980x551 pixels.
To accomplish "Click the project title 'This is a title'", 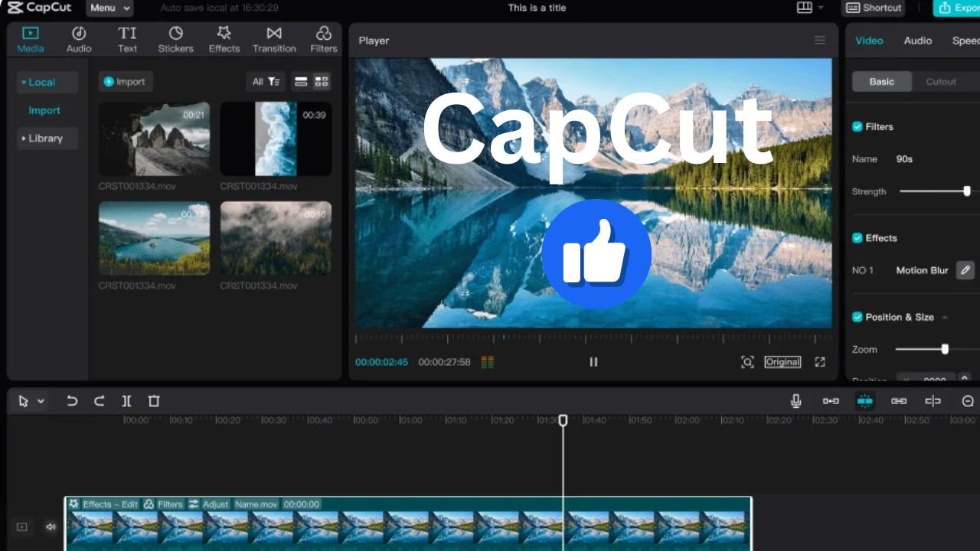I will click(x=537, y=8).
